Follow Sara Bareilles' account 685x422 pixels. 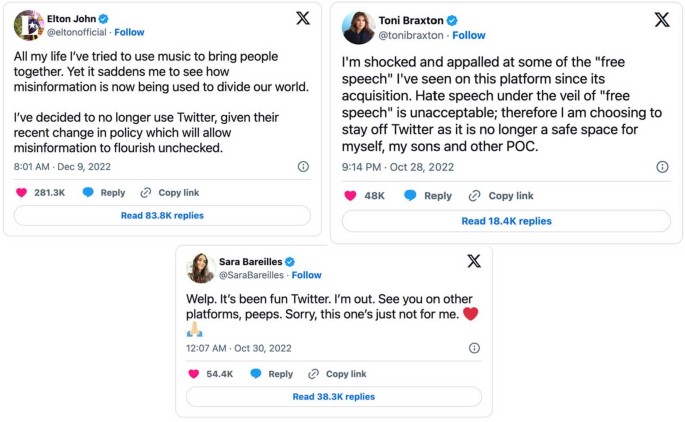[306, 275]
